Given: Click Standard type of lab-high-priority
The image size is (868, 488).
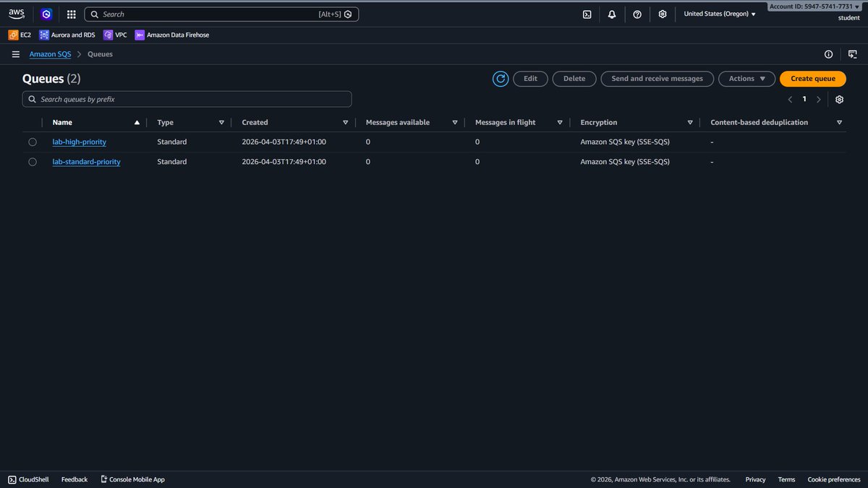Looking at the screenshot, I should [172, 142].
